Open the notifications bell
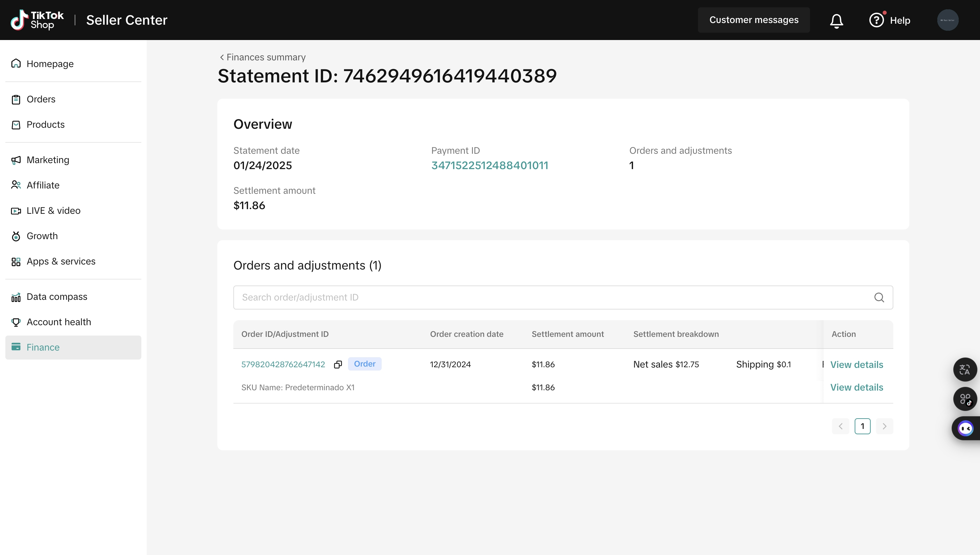This screenshot has height=555, width=980. point(836,20)
